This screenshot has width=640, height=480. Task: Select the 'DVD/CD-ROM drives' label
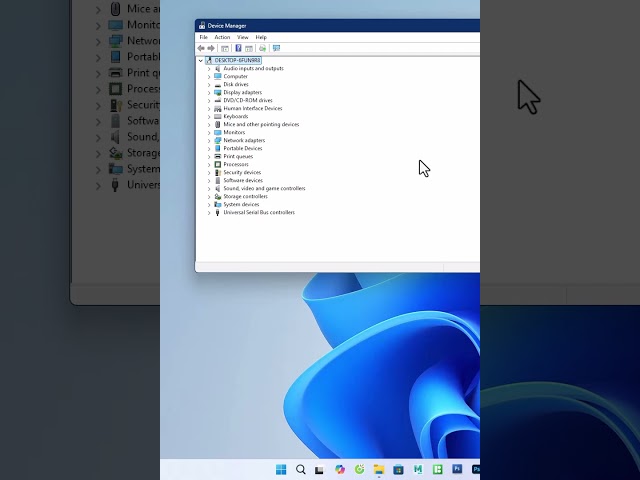[248, 100]
